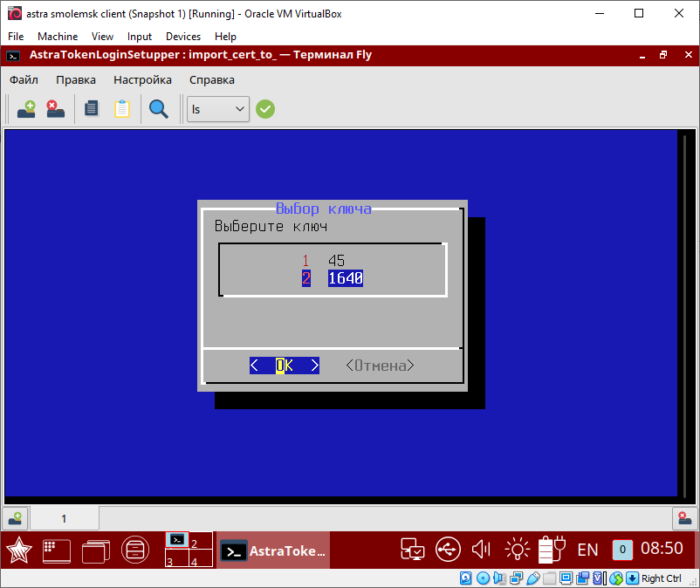This screenshot has width=700, height=588.
Task: Confirm key choice with OK button
Action: click(x=285, y=366)
